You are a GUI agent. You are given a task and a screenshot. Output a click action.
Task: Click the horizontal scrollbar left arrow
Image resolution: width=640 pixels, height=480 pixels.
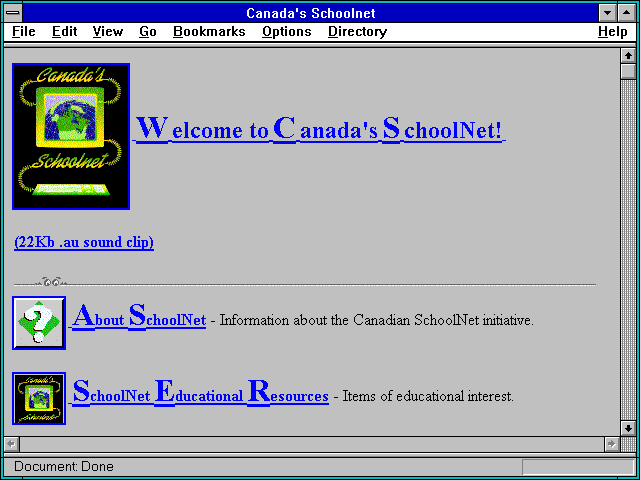click(x=12, y=444)
